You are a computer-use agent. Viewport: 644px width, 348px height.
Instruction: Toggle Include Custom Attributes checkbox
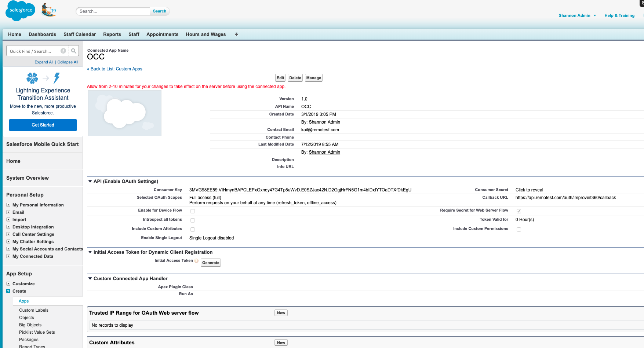click(x=193, y=229)
